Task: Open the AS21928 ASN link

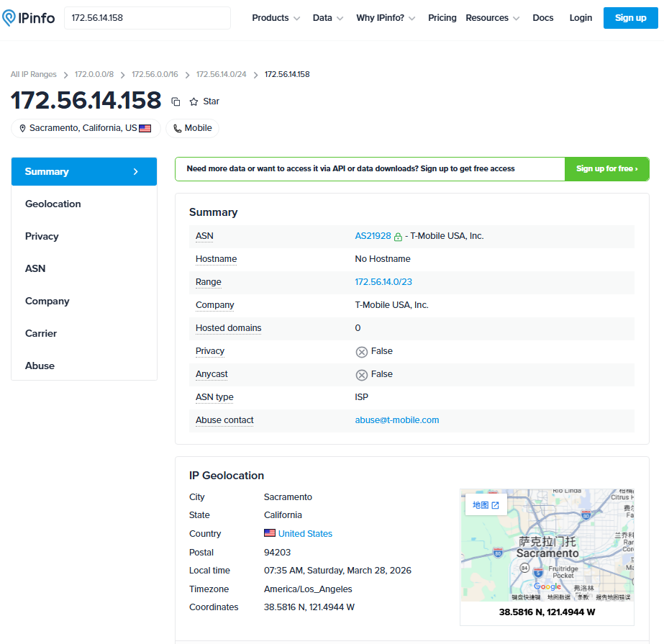Action: pos(373,236)
